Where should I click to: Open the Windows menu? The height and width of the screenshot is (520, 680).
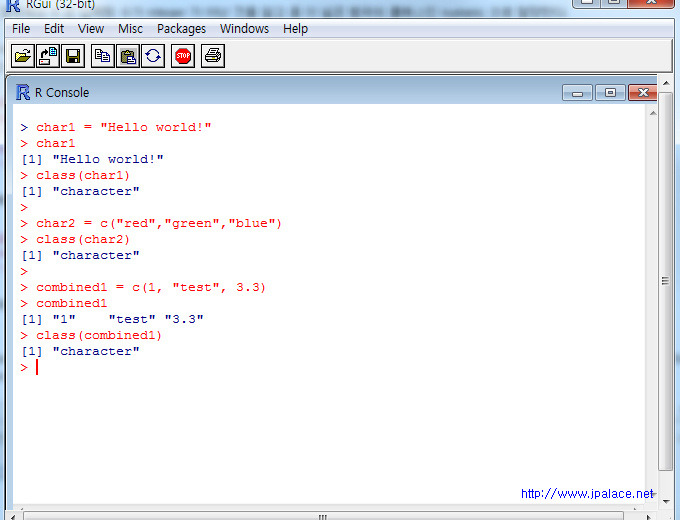pos(244,29)
